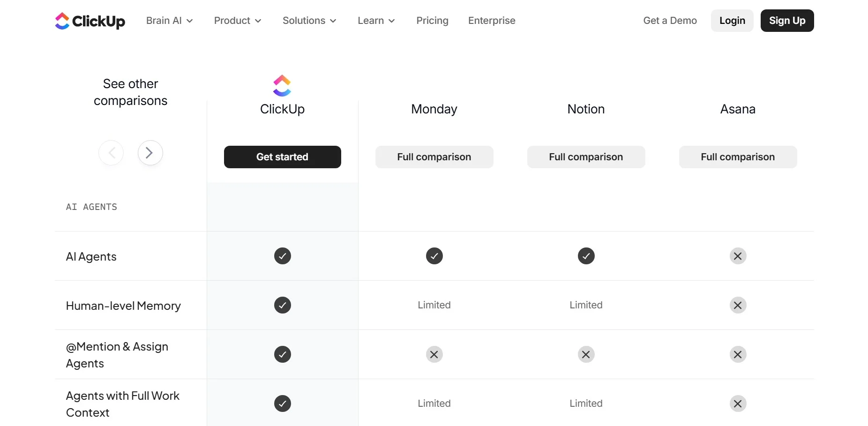
Task: Go to Enterprise page
Action: point(492,21)
